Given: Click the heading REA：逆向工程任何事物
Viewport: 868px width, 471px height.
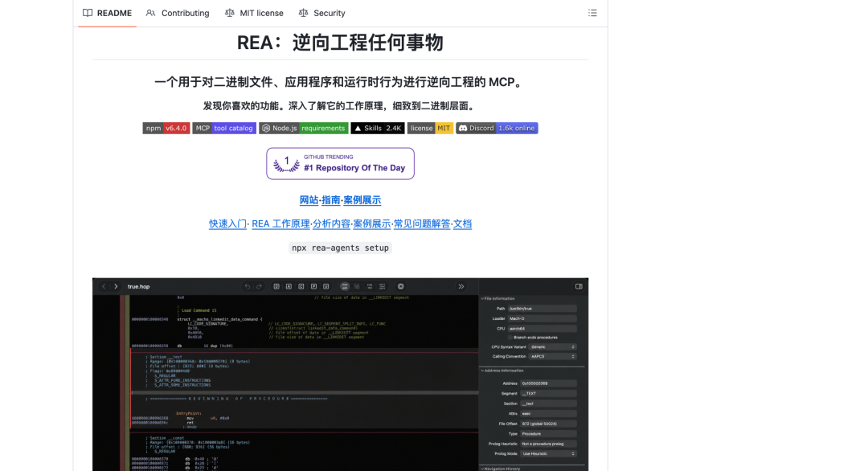Looking at the screenshot, I should pyautogui.click(x=341, y=43).
